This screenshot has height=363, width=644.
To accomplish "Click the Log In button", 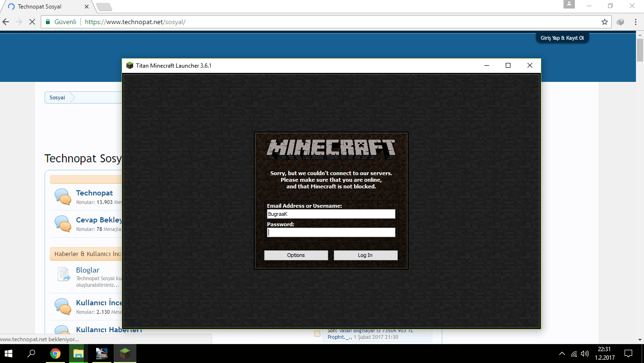I will (x=365, y=255).
